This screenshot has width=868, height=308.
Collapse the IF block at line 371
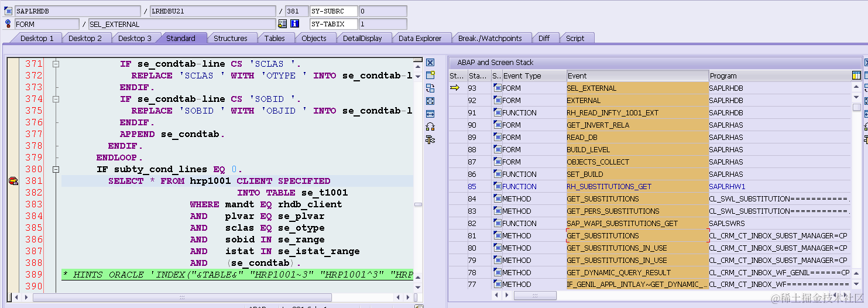[56, 64]
